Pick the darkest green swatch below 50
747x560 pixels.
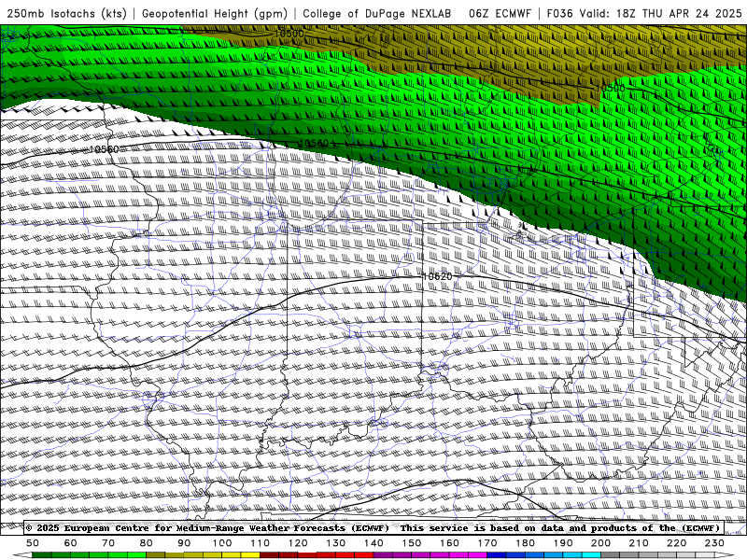tap(42, 555)
